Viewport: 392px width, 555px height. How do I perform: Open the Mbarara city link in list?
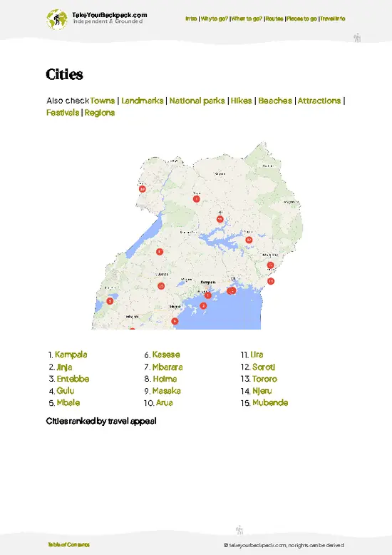167,367
